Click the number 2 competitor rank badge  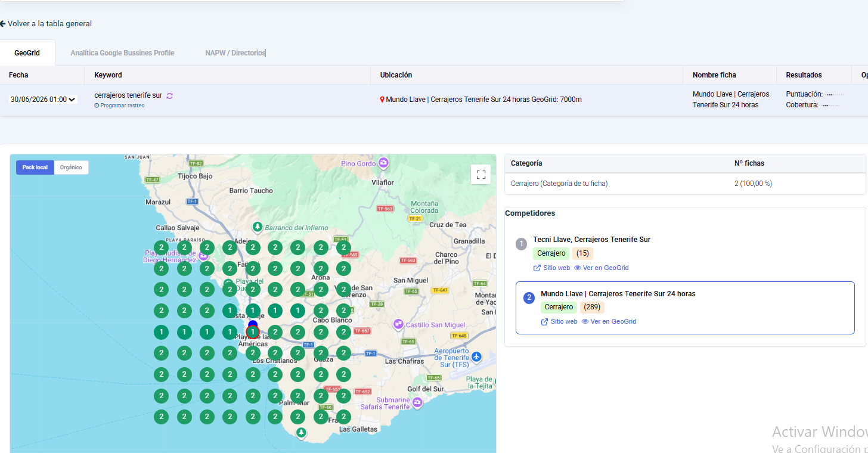pos(529,297)
